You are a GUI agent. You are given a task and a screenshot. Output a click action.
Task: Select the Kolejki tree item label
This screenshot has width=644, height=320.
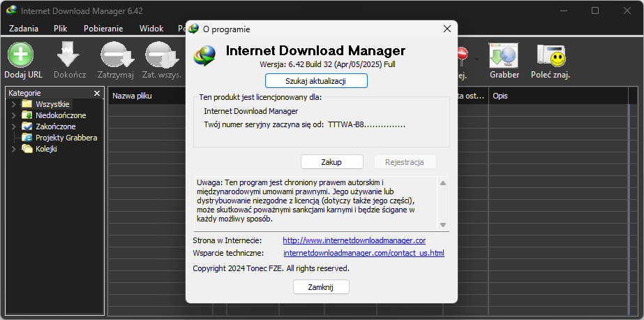pos(46,149)
